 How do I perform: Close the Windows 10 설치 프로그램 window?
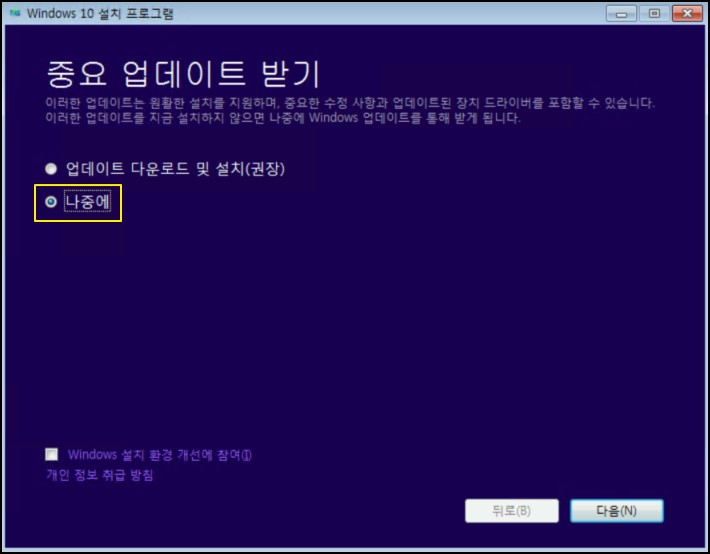(x=687, y=14)
